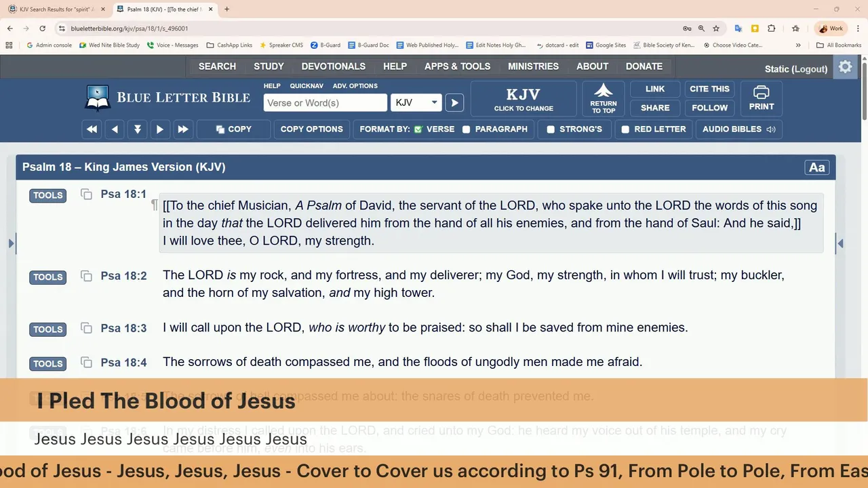Click the CITE THIS button
868x488 pixels.
point(709,89)
